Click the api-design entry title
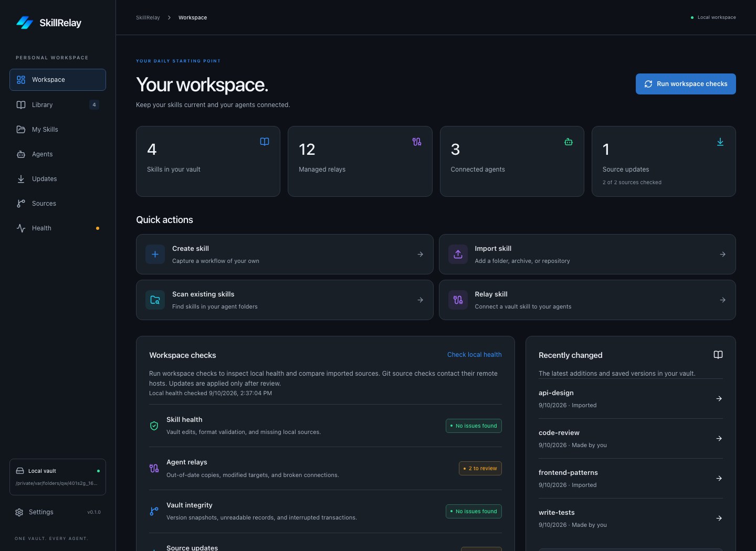756x551 pixels. (x=556, y=393)
